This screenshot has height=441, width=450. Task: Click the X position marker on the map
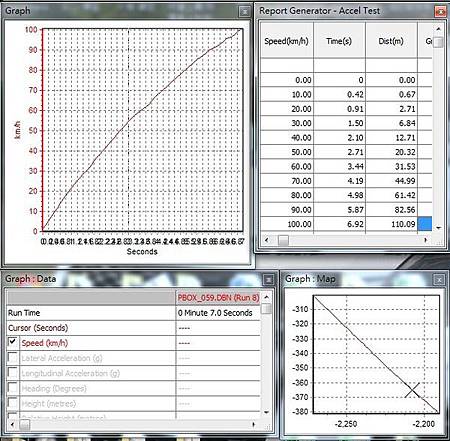tap(412, 390)
